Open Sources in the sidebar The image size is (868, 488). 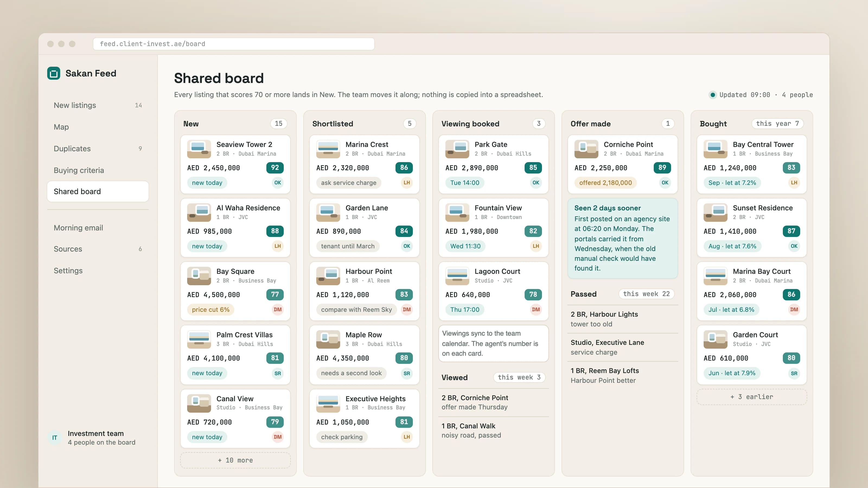pyautogui.click(x=98, y=249)
